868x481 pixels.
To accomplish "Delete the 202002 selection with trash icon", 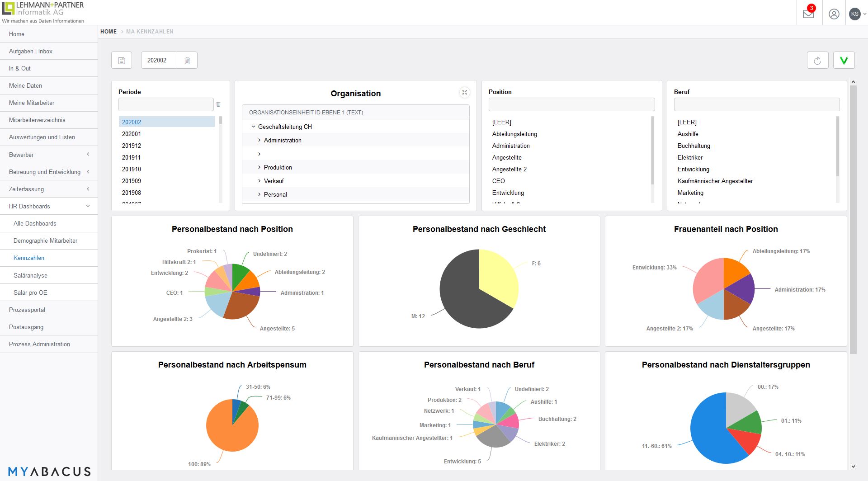I will coord(187,60).
